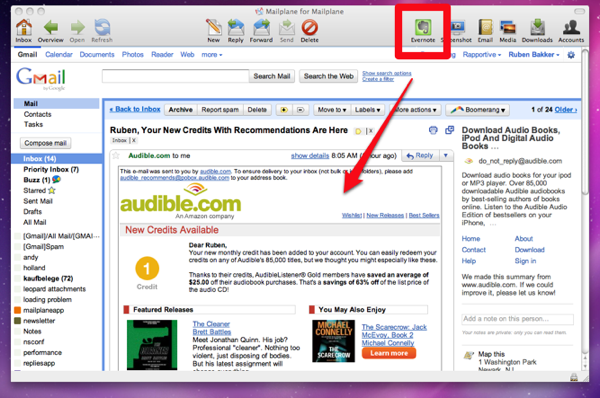This screenshot has height=398, width=600.
Task: Open Gmail settings gear icon
Action: pos(571,55)
